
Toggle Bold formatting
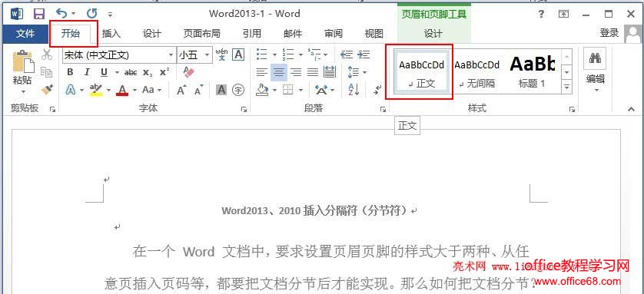point(70,72)
